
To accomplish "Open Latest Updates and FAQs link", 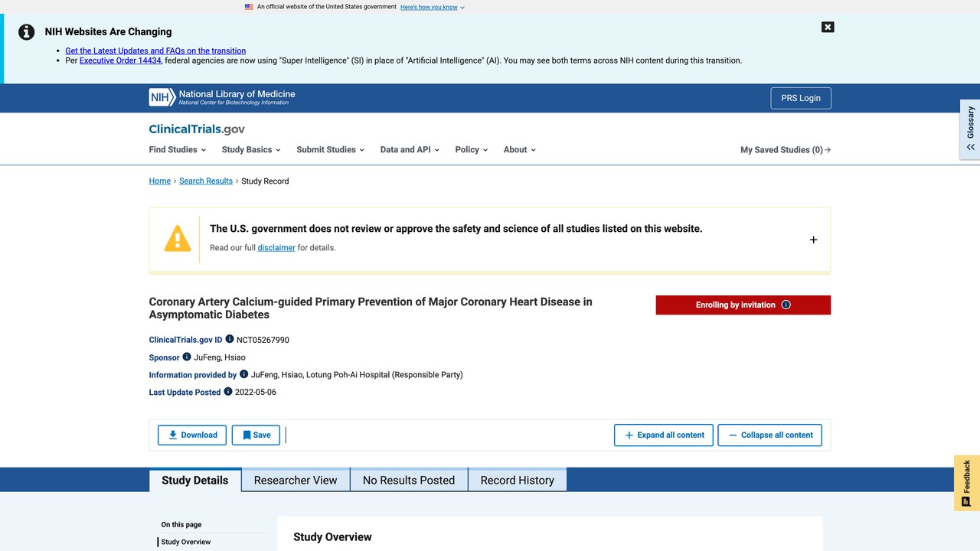I will (x=155, y=51).
